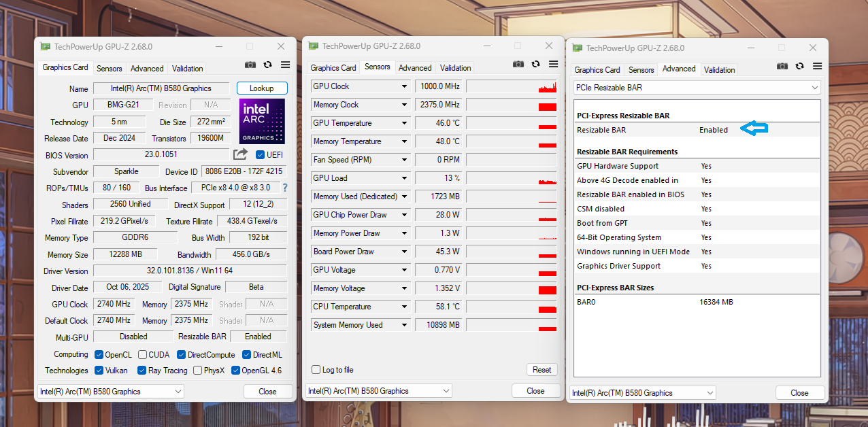Click the refresh icon in the Graphics Card window

pos(268,65)
